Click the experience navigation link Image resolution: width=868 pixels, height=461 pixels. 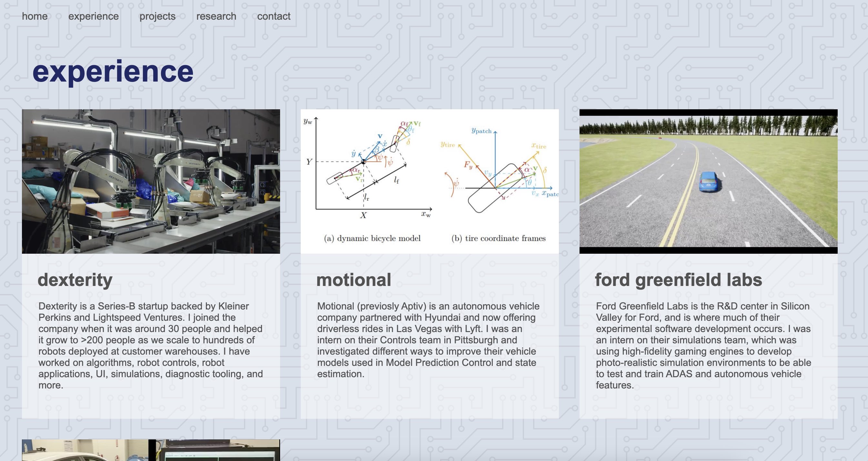(93, 15)
